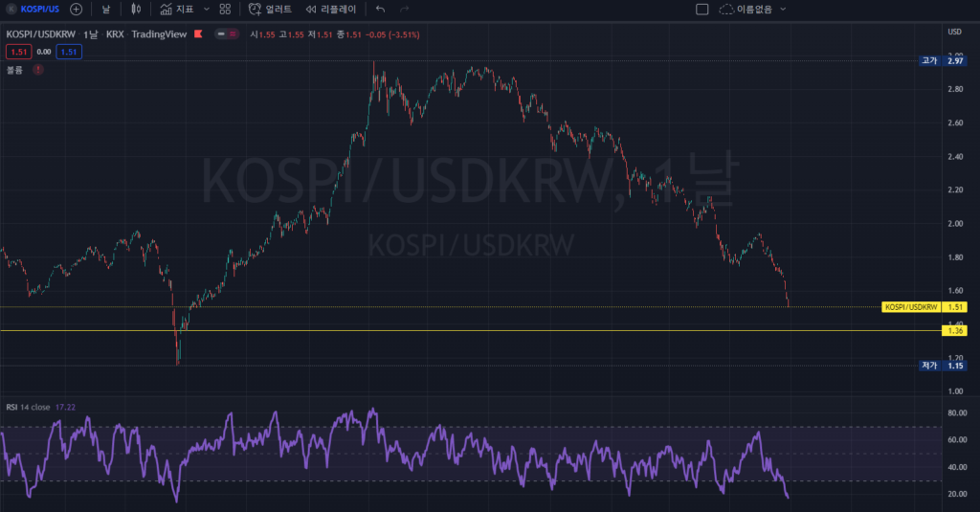Open the 날 (daily) interval selector
The width and height of the screenshot is (980, 512).
pyautogui.click(x=106, y=9)
